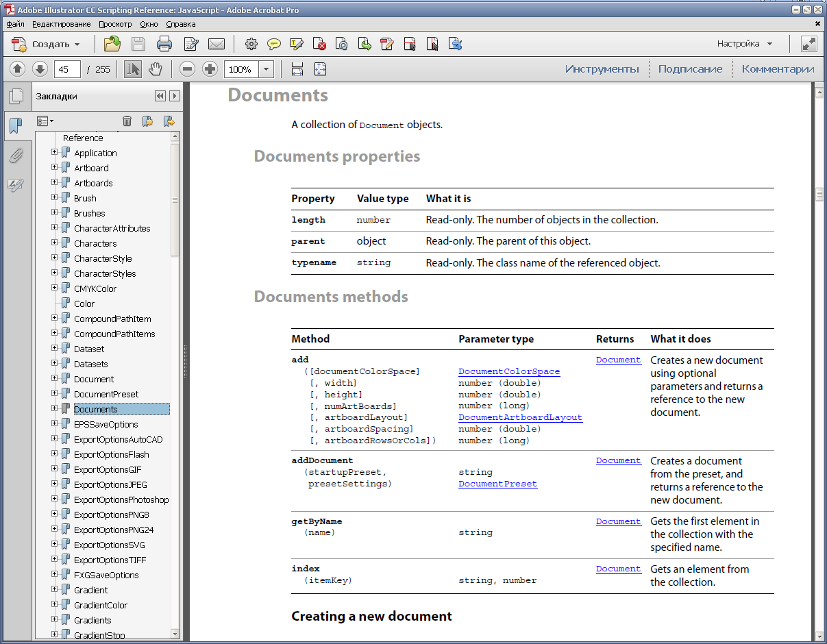827x644 pixels.
Task: Open the zoom percentage dropdown
Action: coord(267,69)
